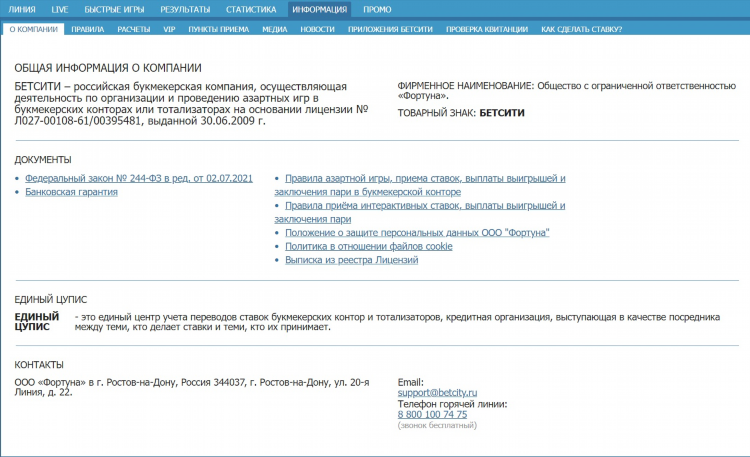Click the bold ЕДИНЫЙ ЦУПИС term label

[37, 322]
